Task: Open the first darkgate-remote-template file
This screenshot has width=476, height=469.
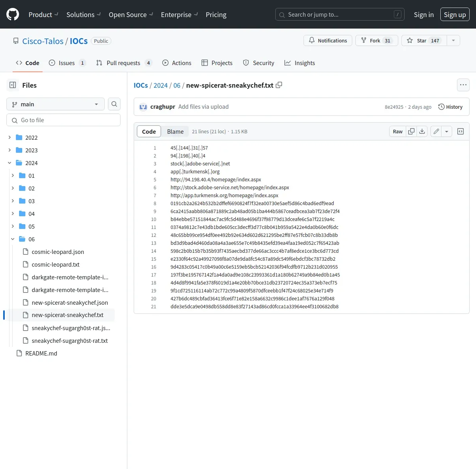Action: (x=70, y=277)
